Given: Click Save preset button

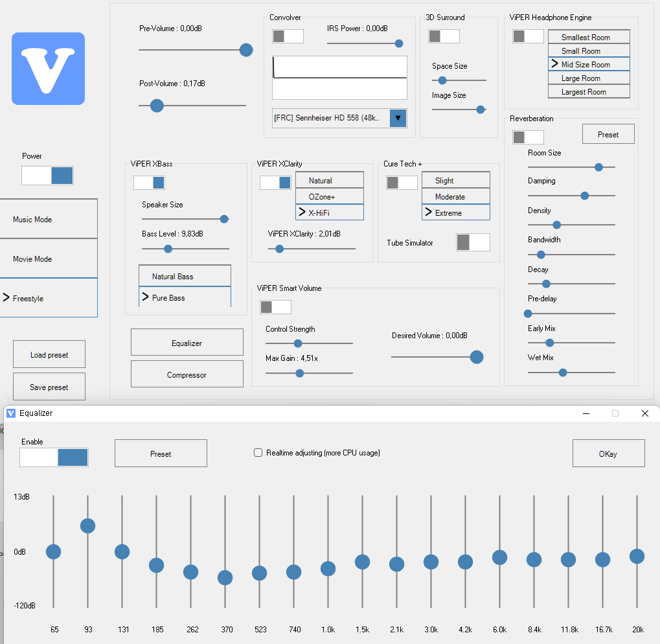Looking at the screenshot, I should (49, 387).
